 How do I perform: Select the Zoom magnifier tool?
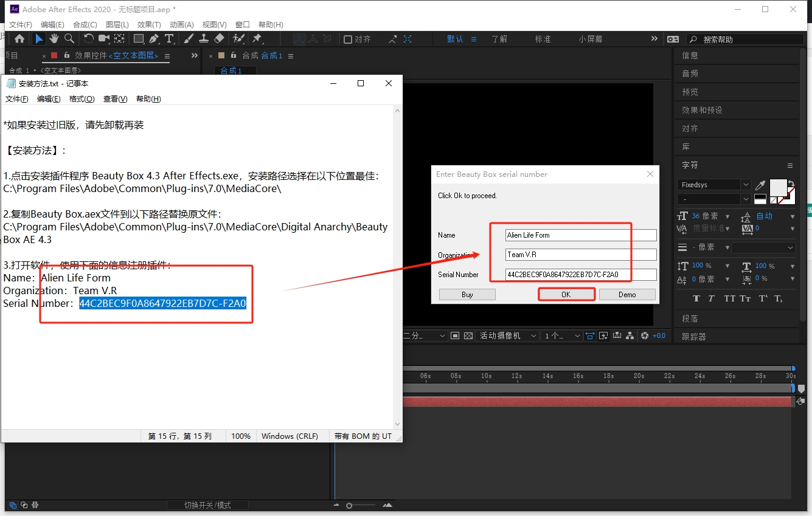(x=69, y=39)
